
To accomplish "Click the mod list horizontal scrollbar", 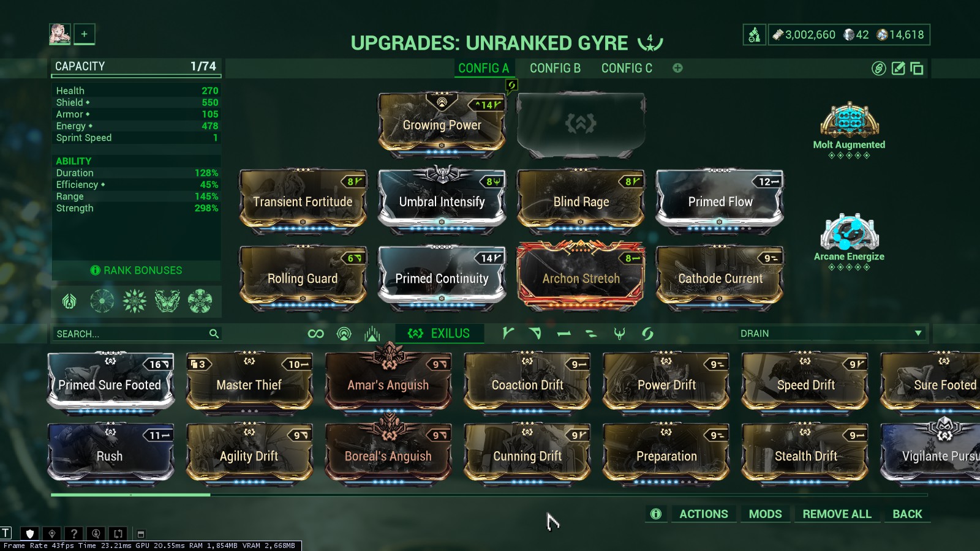I will (x=489, y=495).
